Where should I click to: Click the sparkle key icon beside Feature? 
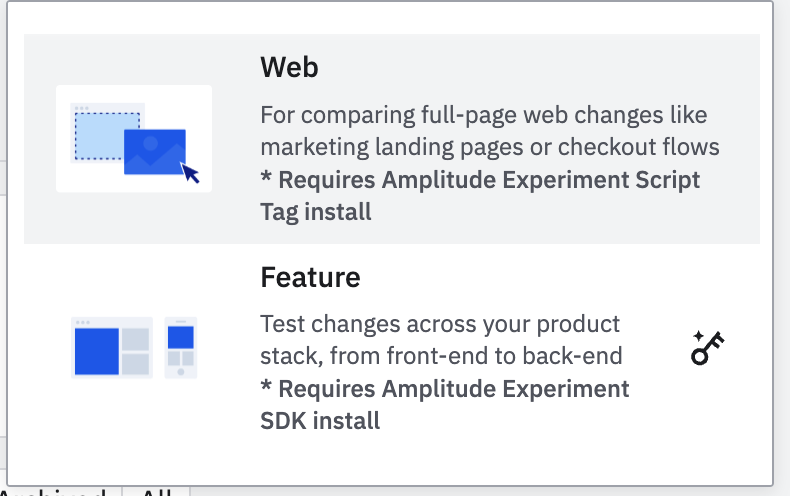[x=707, y=348]
